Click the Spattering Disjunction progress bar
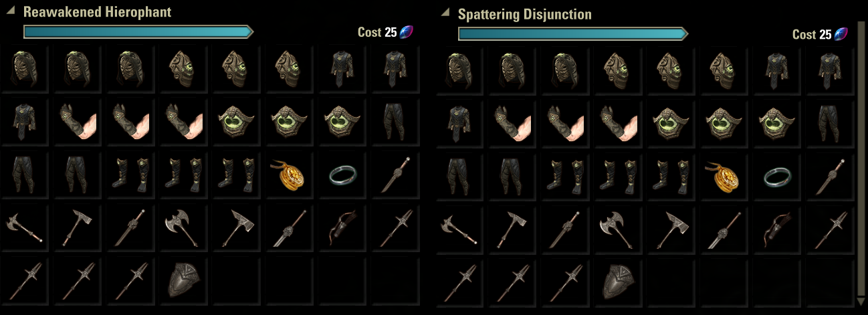Viewport: 868px width, 315px height. (x=573, y=33)
